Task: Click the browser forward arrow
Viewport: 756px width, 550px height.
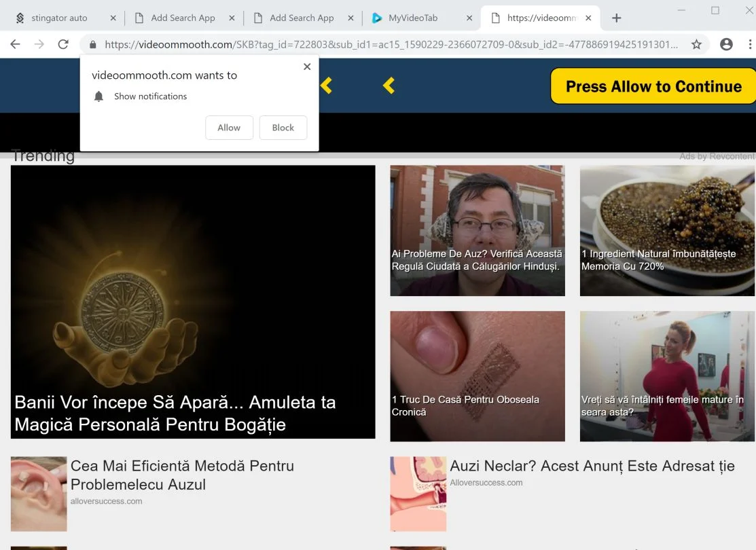Action: point(39,44)
